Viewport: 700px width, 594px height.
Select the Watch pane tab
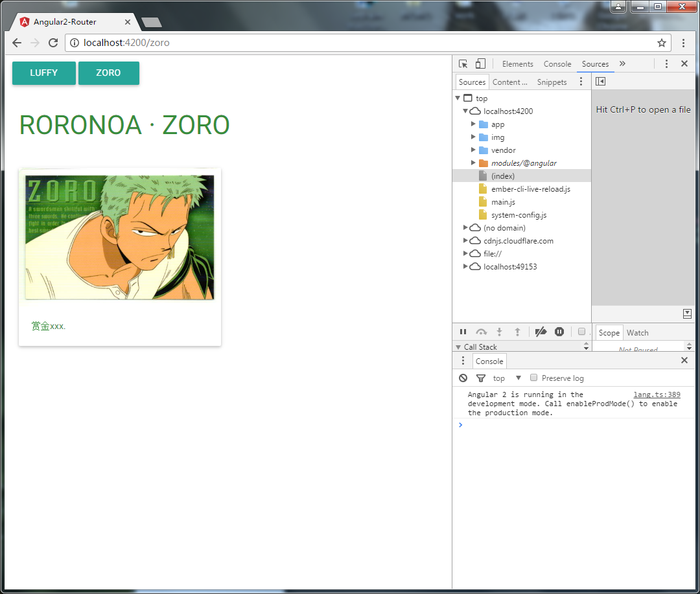click(638, 332)
